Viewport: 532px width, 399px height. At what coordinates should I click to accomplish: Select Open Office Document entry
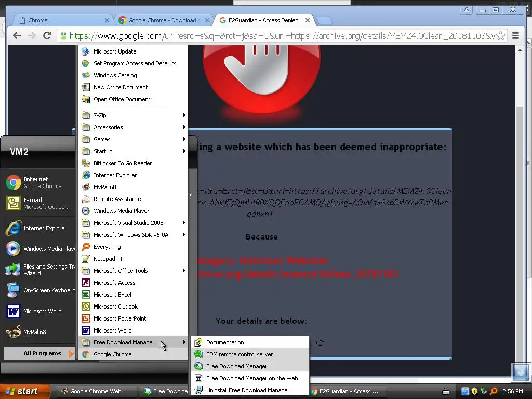pyautogui.click(x=133, y=99)
